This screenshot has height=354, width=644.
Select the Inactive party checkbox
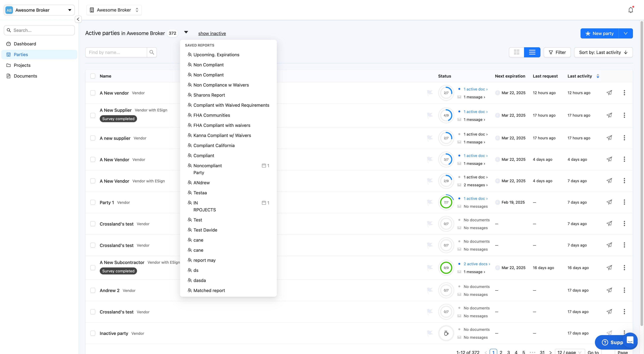point(93,333)
